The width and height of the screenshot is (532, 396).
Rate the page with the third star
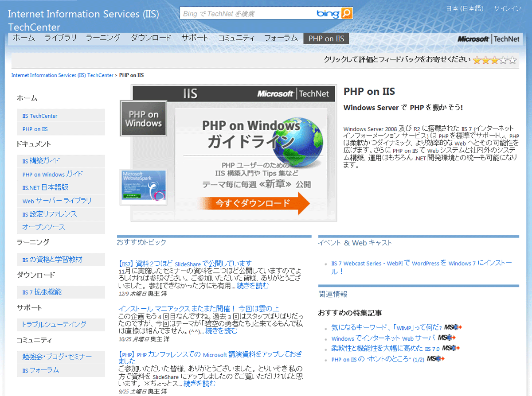tap(495, 60)
